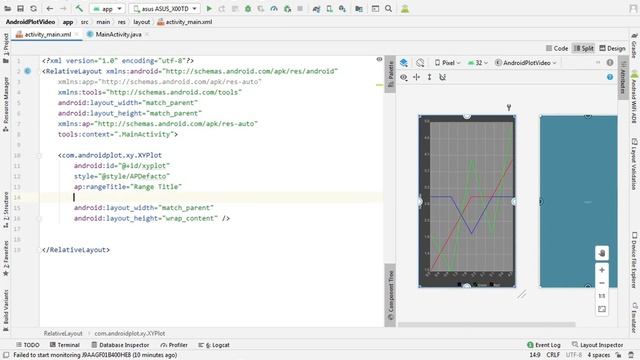Open the Component Tree side panel
Viewport: 640px width, 360px height.
[x=390, y=295]
